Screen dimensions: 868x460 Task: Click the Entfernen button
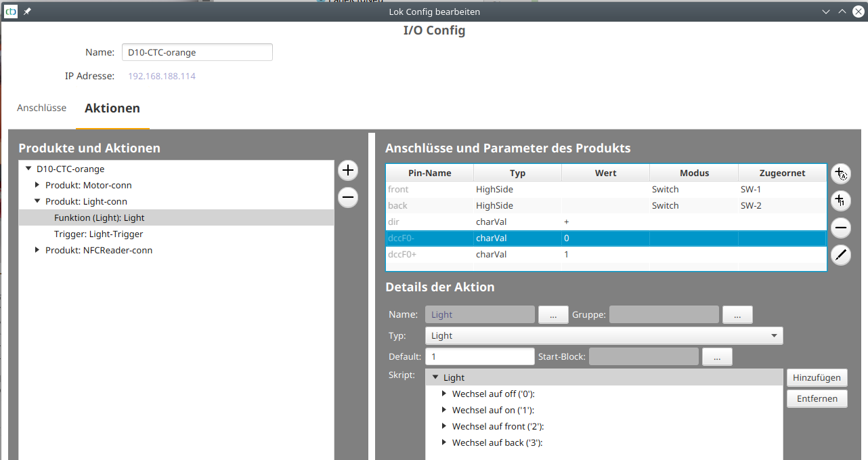pos(817,398)
